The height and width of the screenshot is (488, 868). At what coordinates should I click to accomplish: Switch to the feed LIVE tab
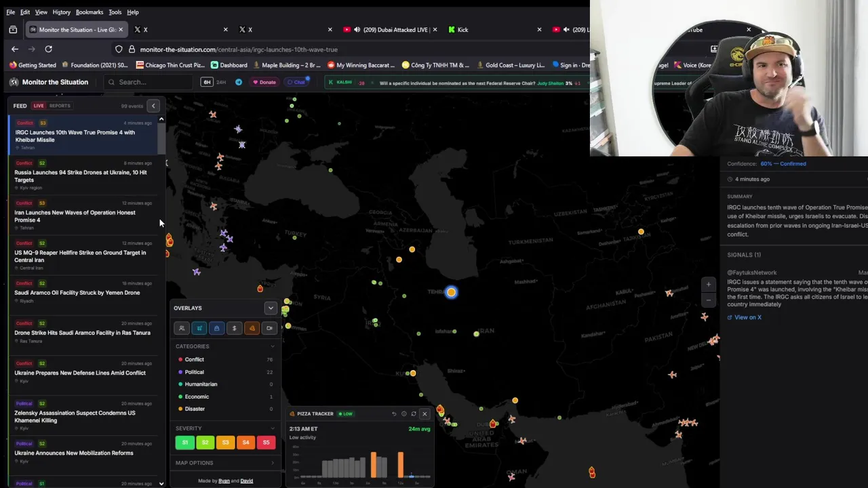(x=39, y=106)
